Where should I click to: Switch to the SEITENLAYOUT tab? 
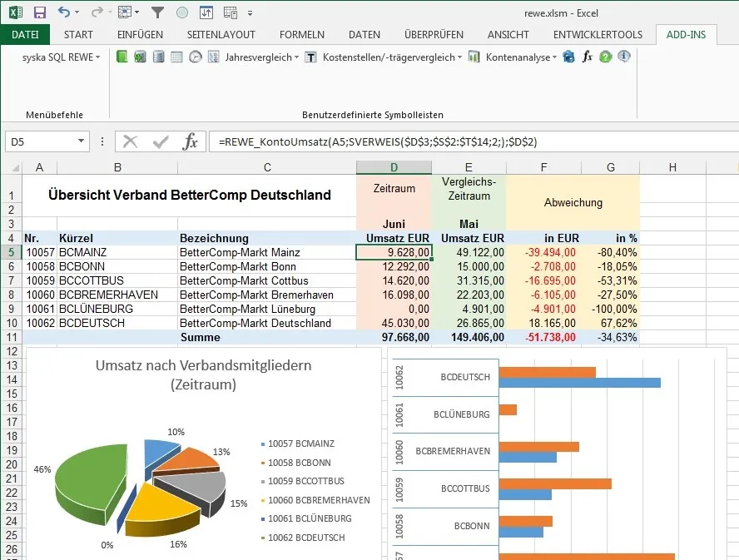pyautogui.click(x=221, y=34)
